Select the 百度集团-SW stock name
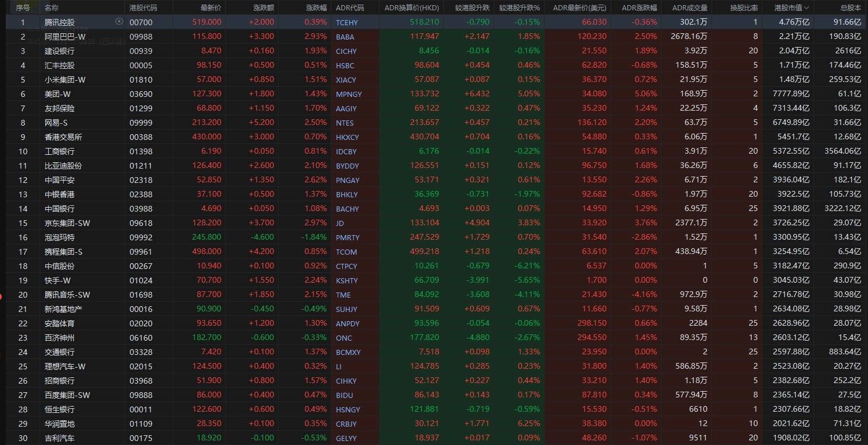 point(68,395)
